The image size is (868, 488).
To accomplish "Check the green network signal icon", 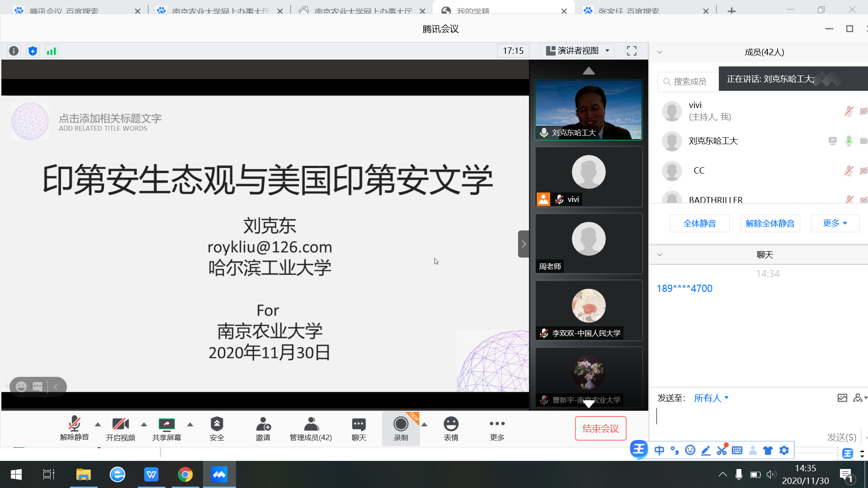I will [52, 51].
